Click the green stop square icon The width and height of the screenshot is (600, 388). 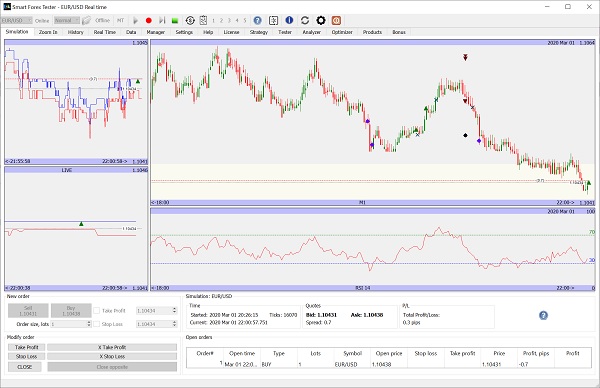[175, 21]
